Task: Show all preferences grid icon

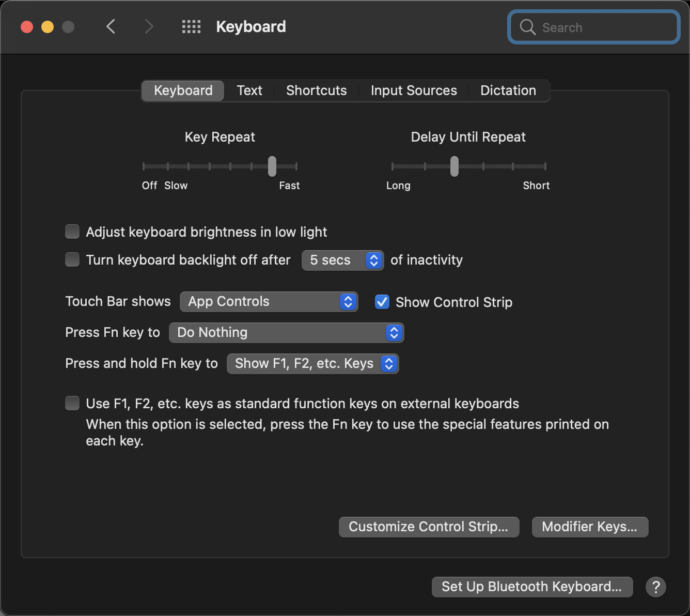Action: click(191, 27)
